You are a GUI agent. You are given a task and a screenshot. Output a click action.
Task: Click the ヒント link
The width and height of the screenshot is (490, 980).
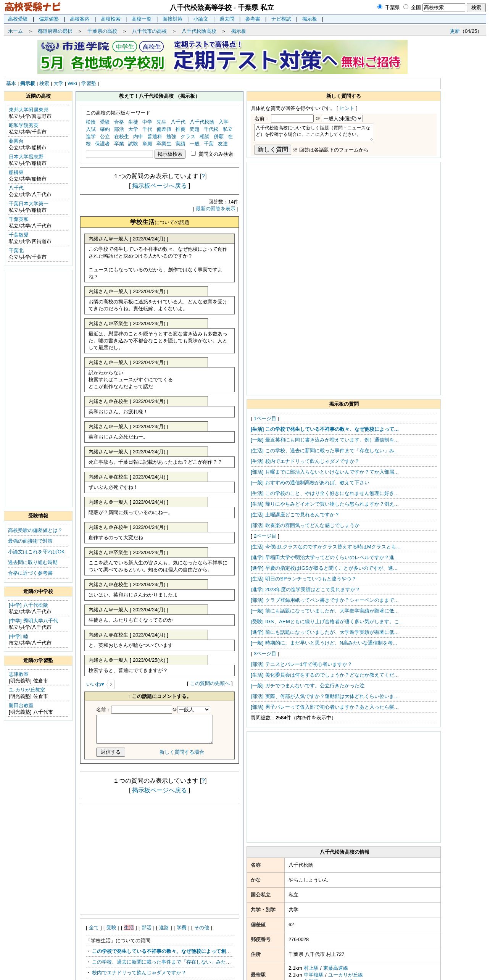[x=347, y=108]
